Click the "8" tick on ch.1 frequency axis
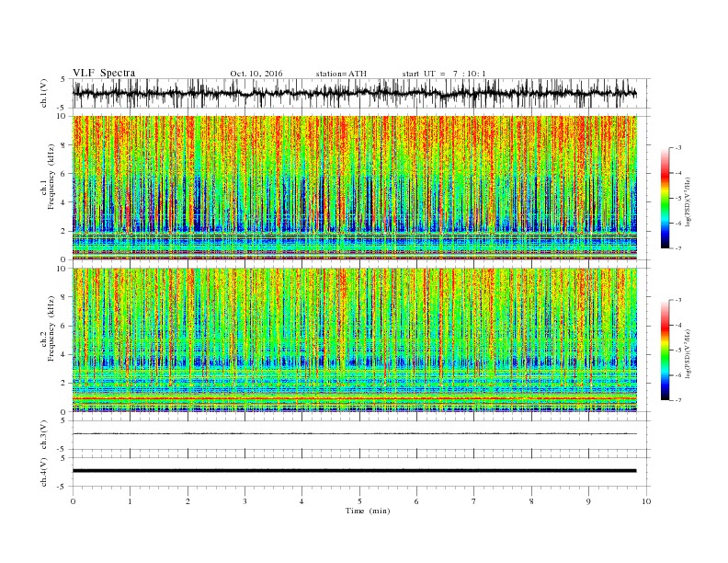Viewport: 728px width, 563px height. [x=64, y=145]
